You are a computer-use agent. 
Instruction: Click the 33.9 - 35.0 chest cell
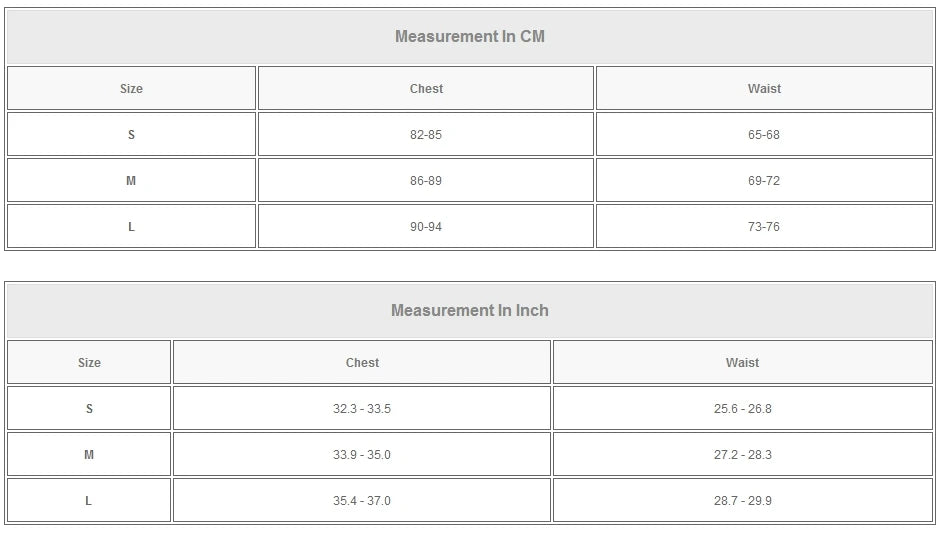362,455
